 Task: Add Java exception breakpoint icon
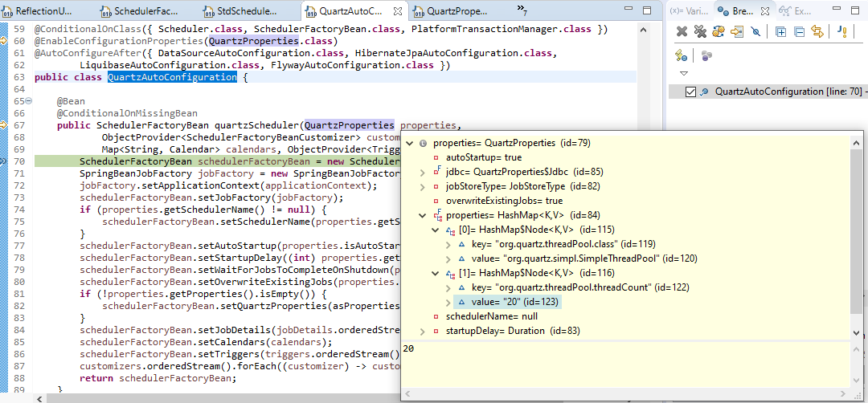pyautogui.click(x=842, y=32)
